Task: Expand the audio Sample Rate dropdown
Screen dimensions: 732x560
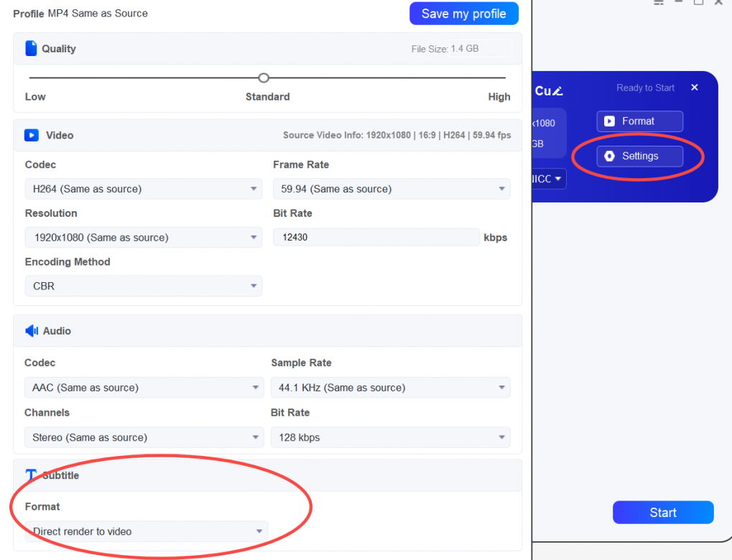Action: 390,388
